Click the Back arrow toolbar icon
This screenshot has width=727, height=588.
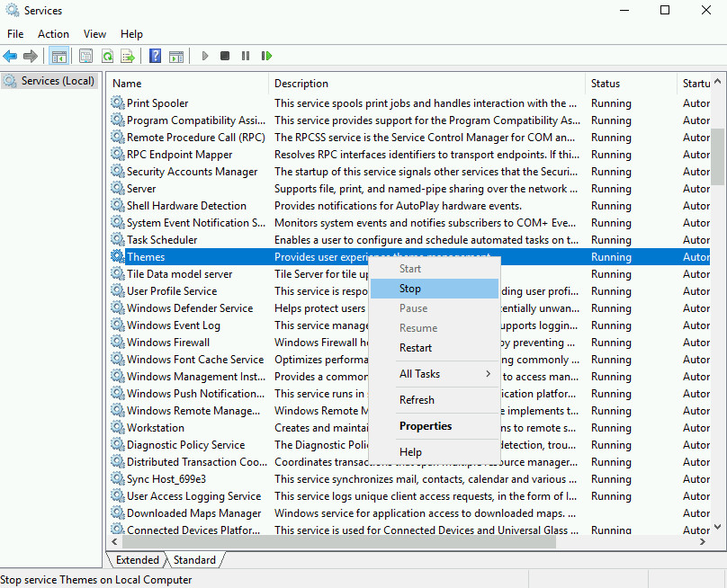10,56
